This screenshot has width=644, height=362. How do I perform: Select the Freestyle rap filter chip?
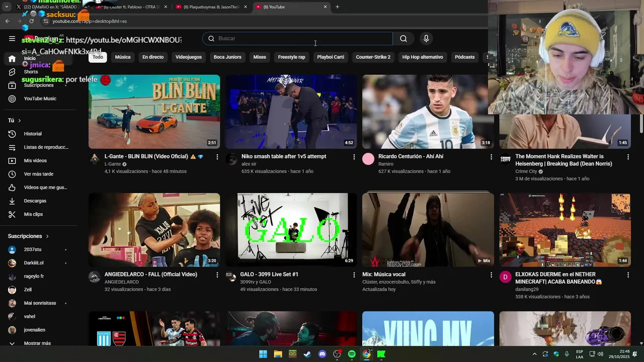[x=292, y=57]
